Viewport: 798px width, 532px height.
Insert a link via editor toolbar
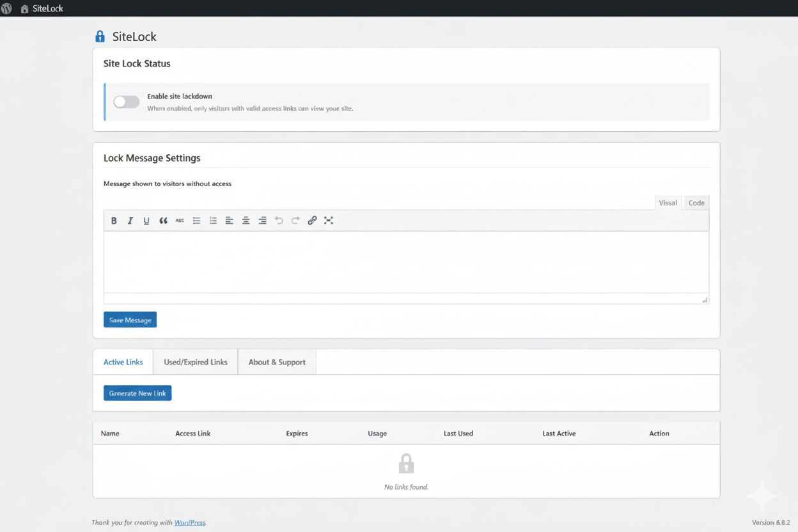pyautogui.click(x=312, y=221)
